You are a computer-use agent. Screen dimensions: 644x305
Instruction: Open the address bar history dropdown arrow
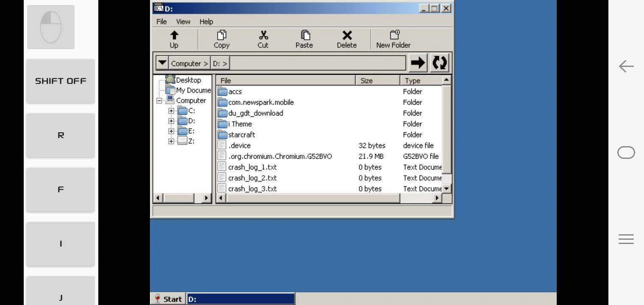[162, 63]
